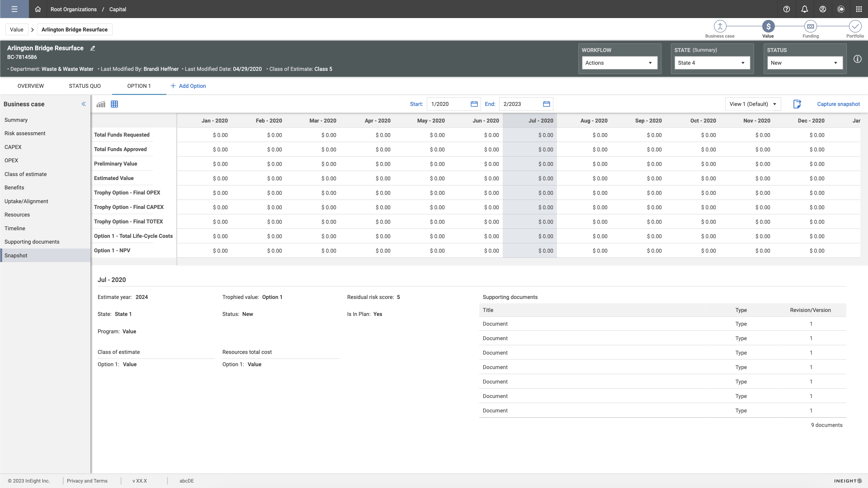
Task: Open the Timeline sidebar section
Action: point(45,228)
